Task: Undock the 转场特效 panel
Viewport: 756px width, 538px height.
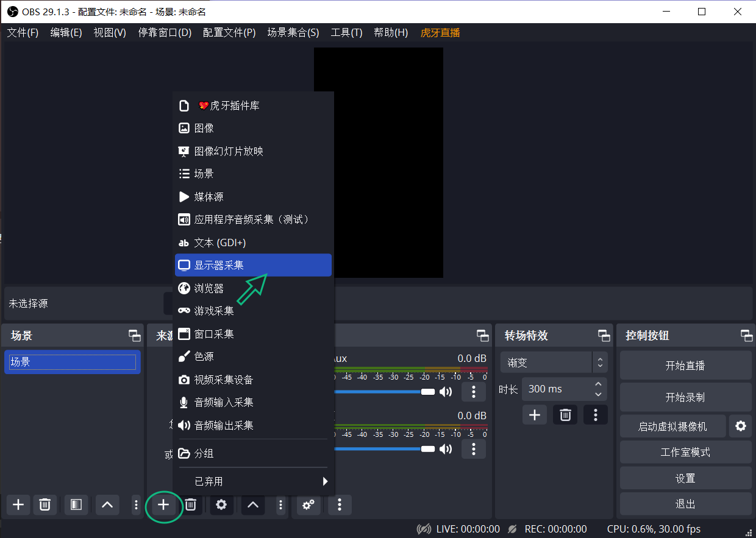Action: [604, 336]
